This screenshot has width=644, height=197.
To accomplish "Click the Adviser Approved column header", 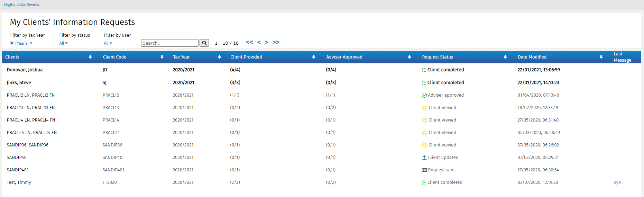I will [x=344, y=57].
